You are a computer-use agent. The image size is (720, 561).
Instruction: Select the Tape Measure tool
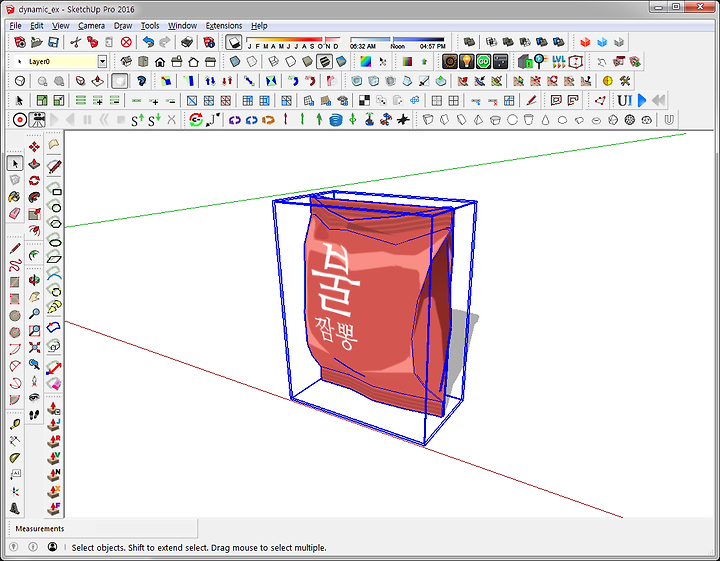[15, 424]
